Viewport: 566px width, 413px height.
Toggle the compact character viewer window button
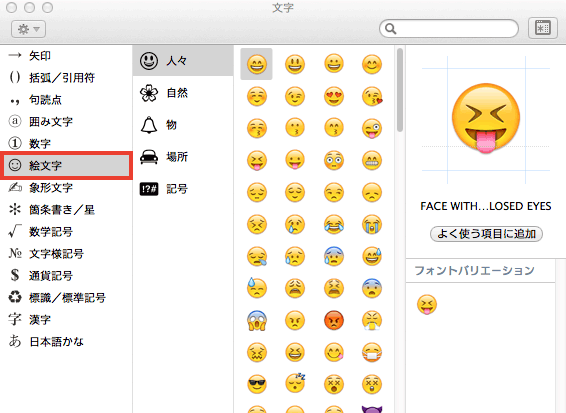click(x=543, y=28)
